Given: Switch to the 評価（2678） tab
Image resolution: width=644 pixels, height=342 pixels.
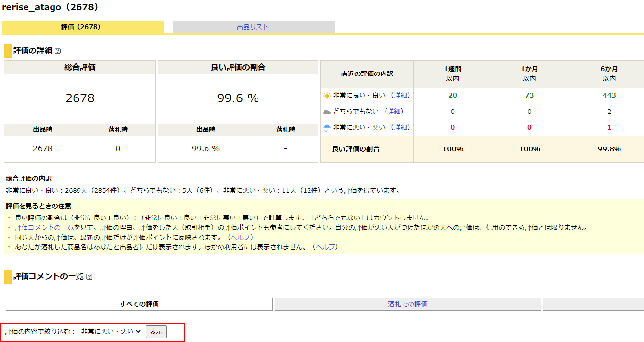Looking at the screenshot, I should 83,27.
